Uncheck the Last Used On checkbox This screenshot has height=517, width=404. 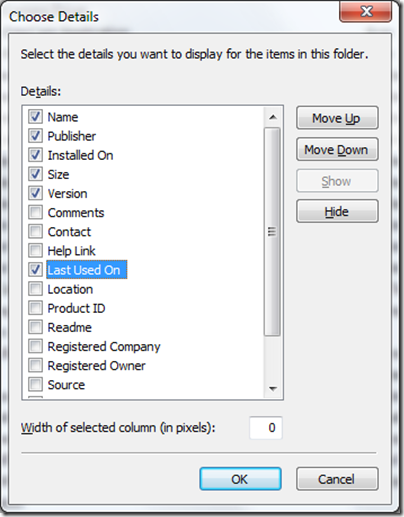pyautogui.click(x=35, y=270)
